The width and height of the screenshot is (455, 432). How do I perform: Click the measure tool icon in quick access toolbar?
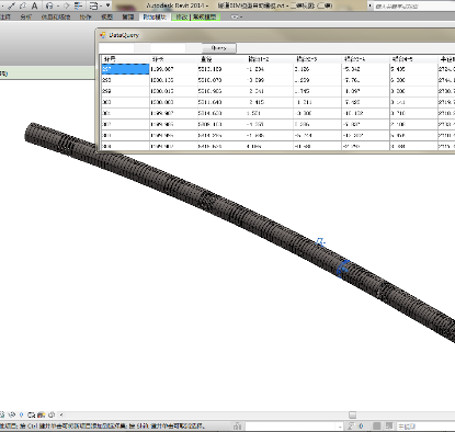click(11, 6)
